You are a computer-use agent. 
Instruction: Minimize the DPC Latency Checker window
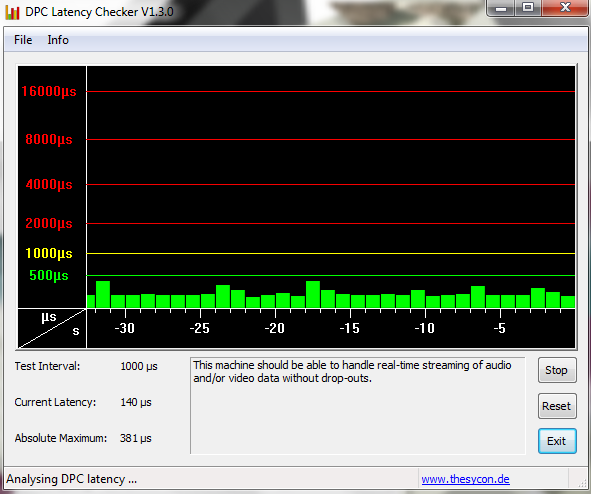point(501,8)
